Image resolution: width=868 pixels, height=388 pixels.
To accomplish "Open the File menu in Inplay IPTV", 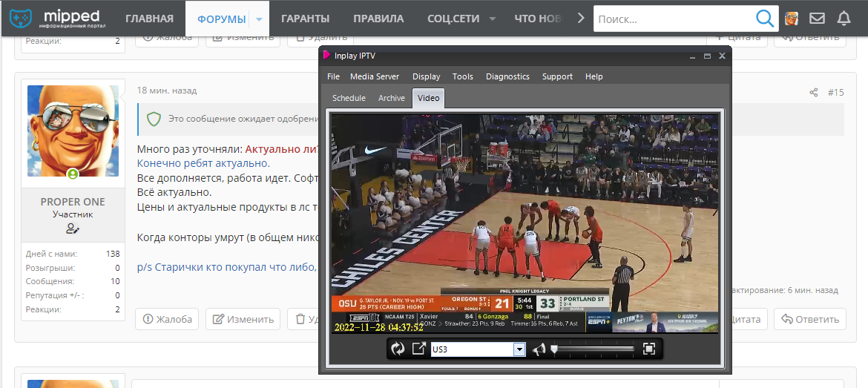I will click(333, 76).
